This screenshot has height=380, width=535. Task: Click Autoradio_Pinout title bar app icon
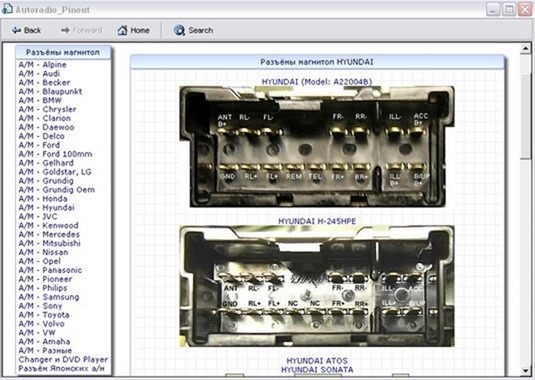coord(7,9)
